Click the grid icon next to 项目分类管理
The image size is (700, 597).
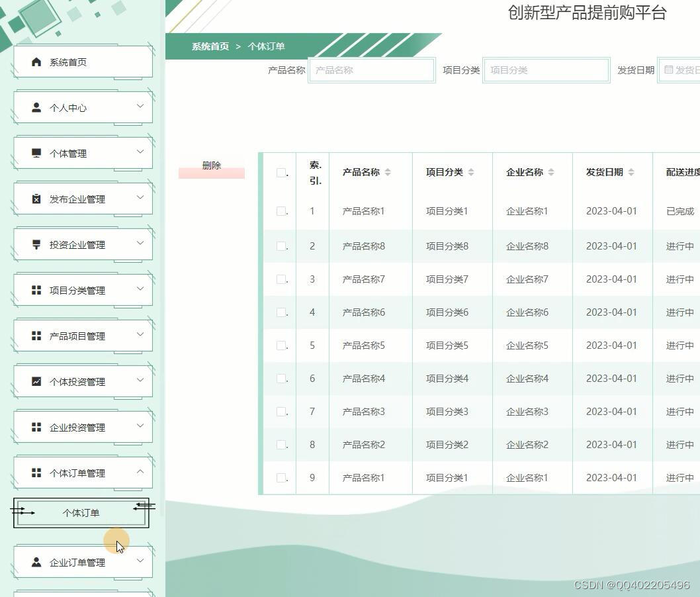click(x=36, y=289)
